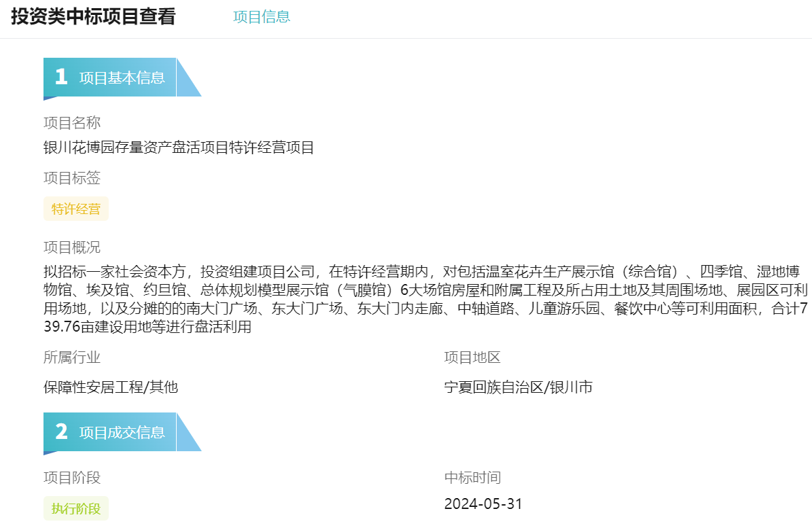Select the 项目基本信息 section header
The image size is (812, 528).
tap(122, 77)
